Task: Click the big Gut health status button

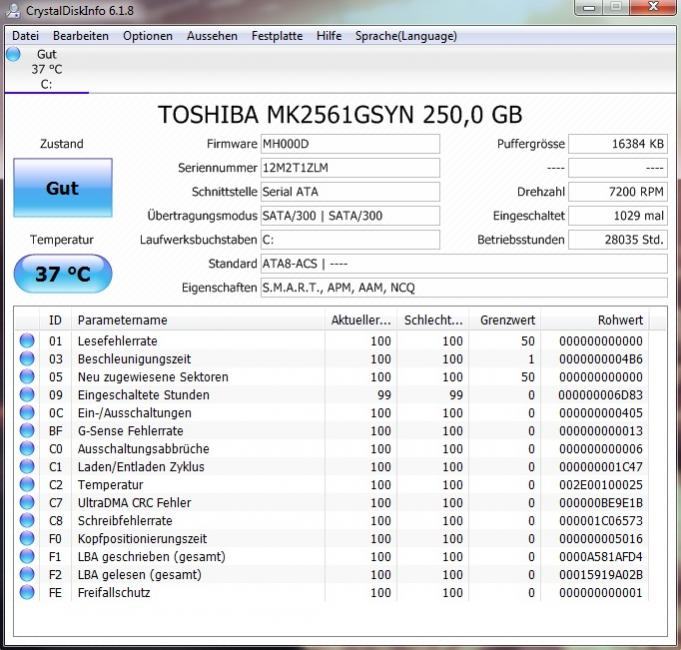Action: (63, 188)
